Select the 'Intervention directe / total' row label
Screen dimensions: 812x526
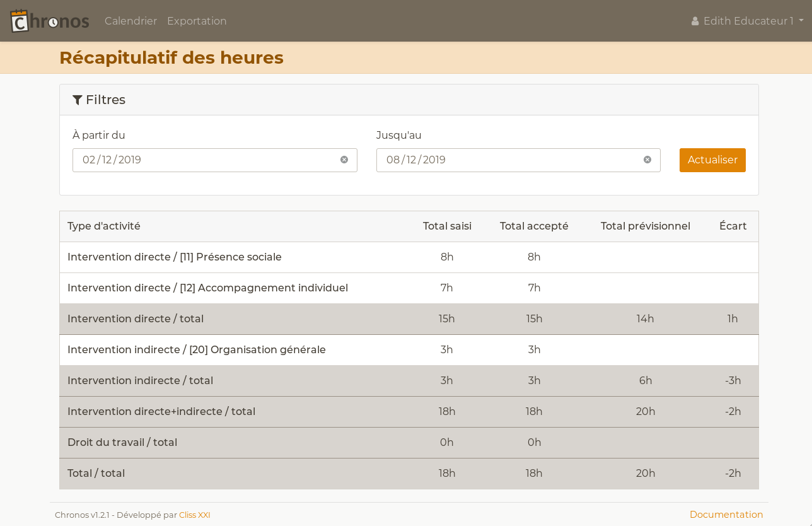(x=136, y=319)
